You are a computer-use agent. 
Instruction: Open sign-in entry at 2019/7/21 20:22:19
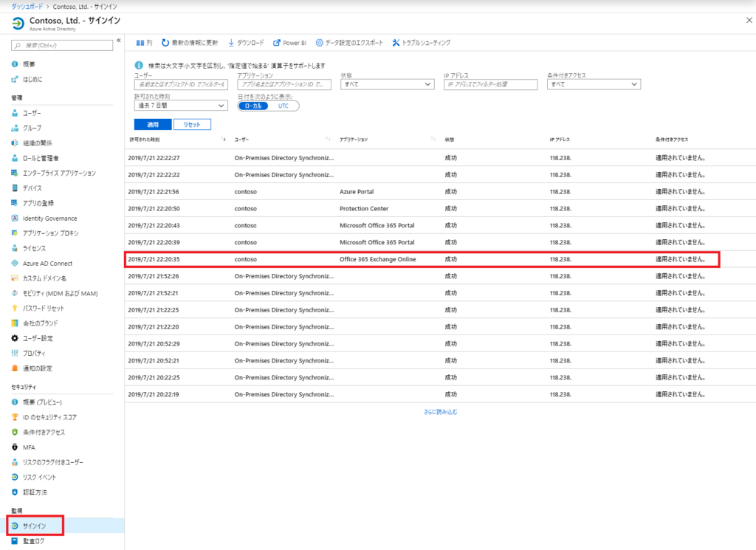tap(440, 394)
